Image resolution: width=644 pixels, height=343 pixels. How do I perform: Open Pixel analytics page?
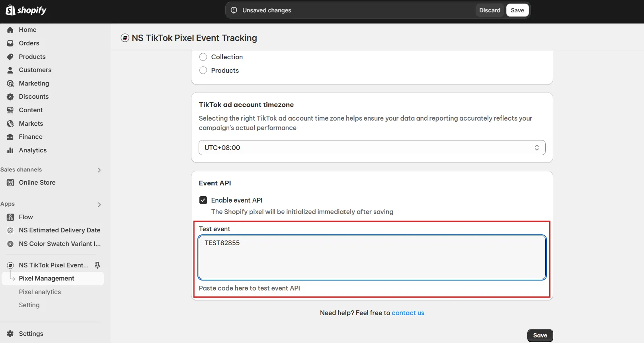[40, 292]
